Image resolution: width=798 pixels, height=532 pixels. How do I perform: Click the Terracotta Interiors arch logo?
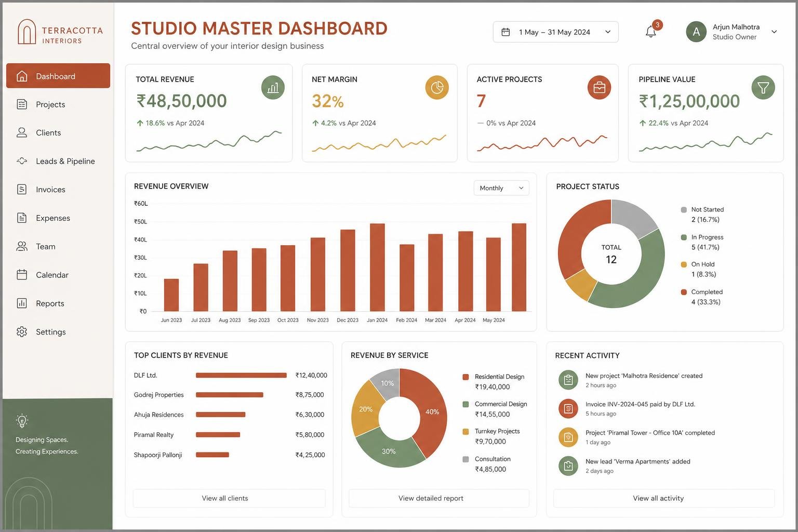(26, 32)
